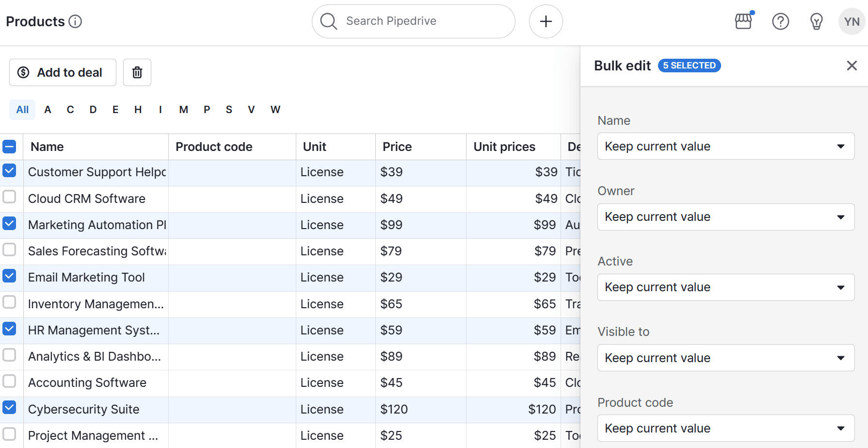Filter products by letter W
The width and height of the screenshot is (868, 448).
(275, 110)
